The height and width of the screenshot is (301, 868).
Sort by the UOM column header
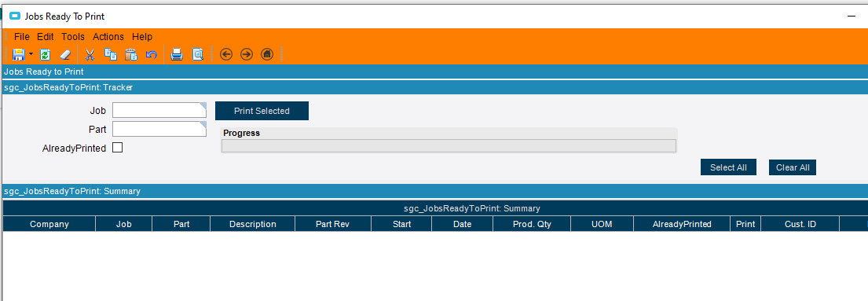coord(602,224)
